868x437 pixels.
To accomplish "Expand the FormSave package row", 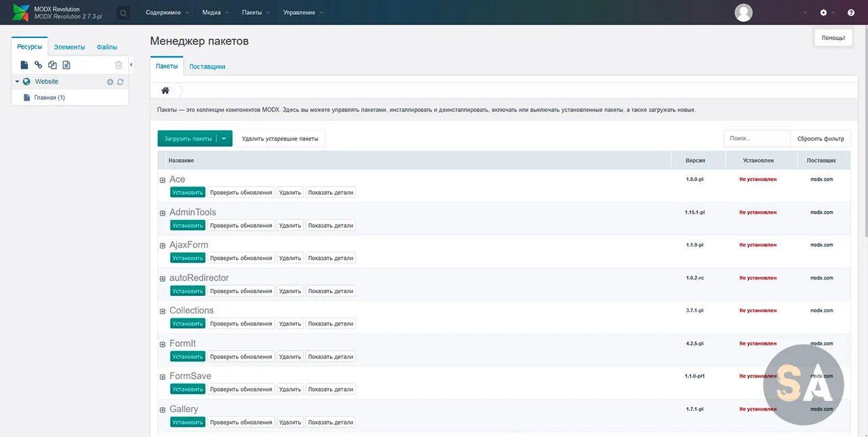I will click(163, 377).
